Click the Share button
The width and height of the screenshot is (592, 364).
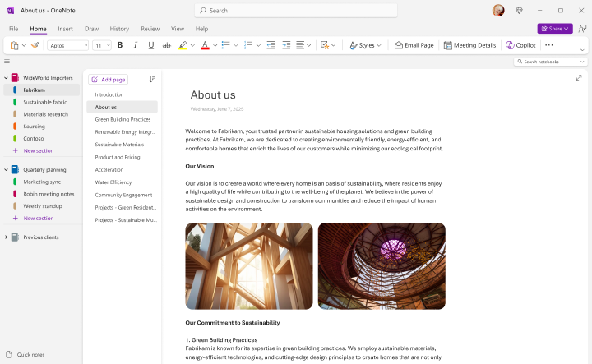[555, 29]
